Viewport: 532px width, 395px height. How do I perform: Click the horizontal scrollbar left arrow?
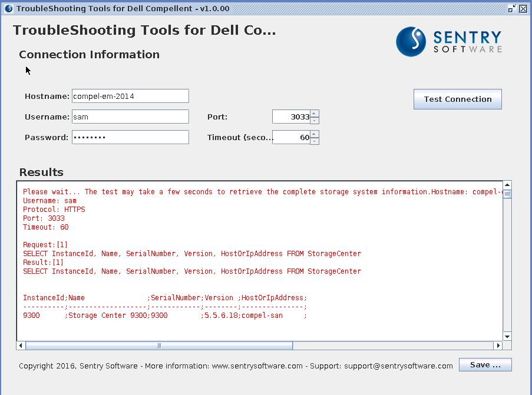21,346
